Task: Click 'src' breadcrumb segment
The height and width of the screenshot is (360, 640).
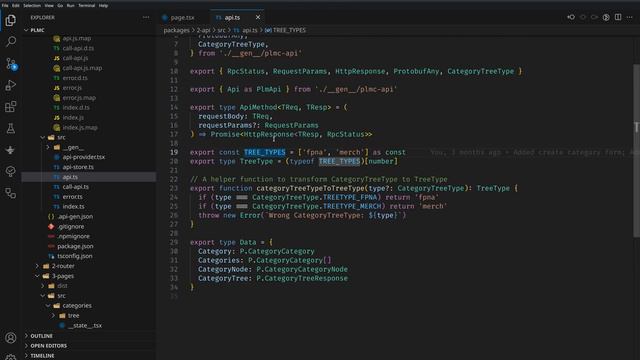Action: pos(221,30)
